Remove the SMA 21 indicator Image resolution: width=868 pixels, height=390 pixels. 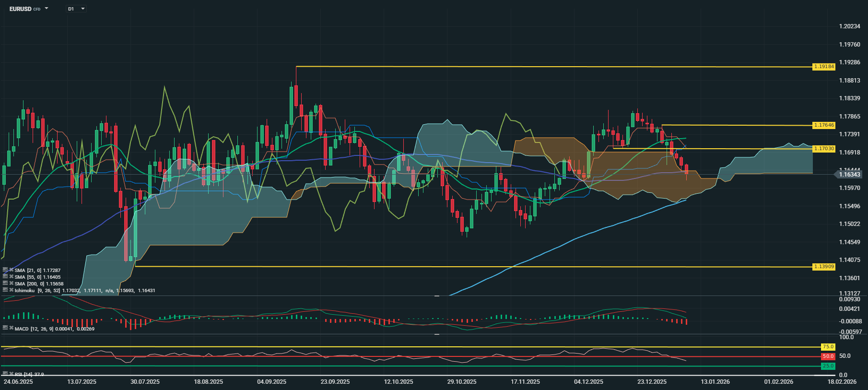[x=11, y=270]
